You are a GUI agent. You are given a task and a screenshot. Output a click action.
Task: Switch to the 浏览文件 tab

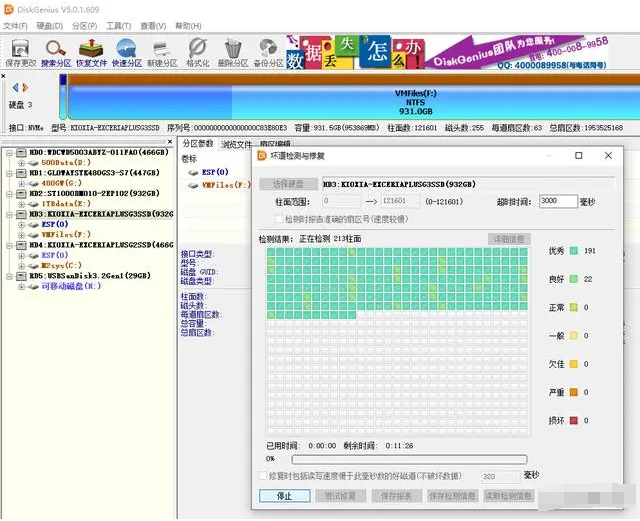coord(236,145)
